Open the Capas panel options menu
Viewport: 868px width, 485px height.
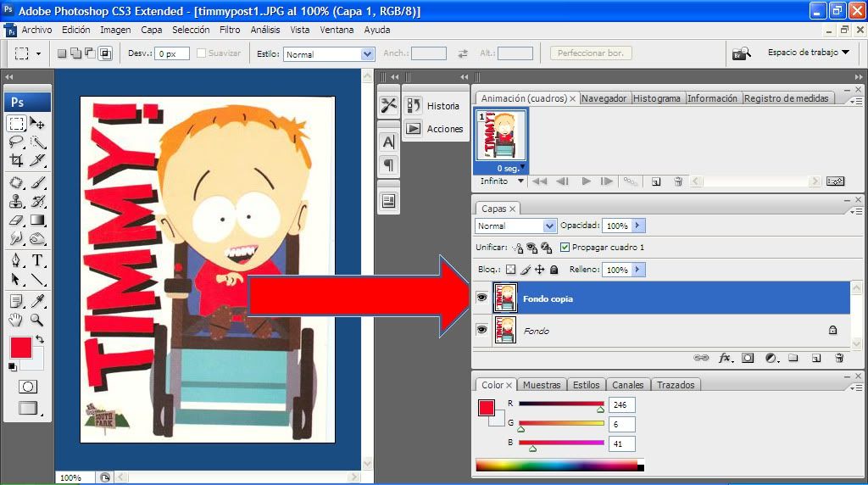click(856, 211)
